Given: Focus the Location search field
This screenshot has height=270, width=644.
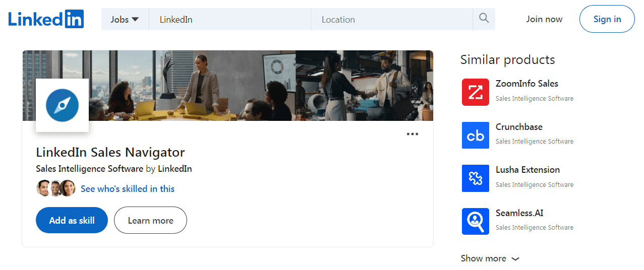Looking at the screenshot, I should (392, 19).
